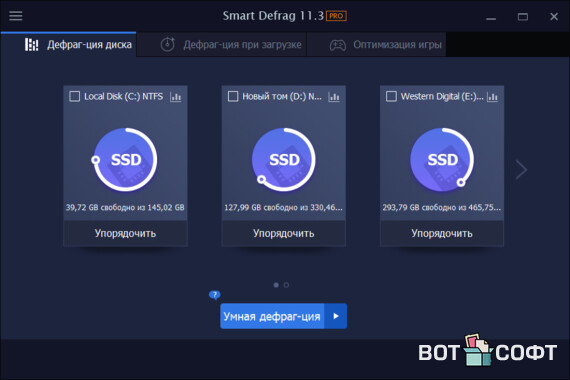Click Western Digital (E:) label

pyautogui.click(x=442, y=96)
